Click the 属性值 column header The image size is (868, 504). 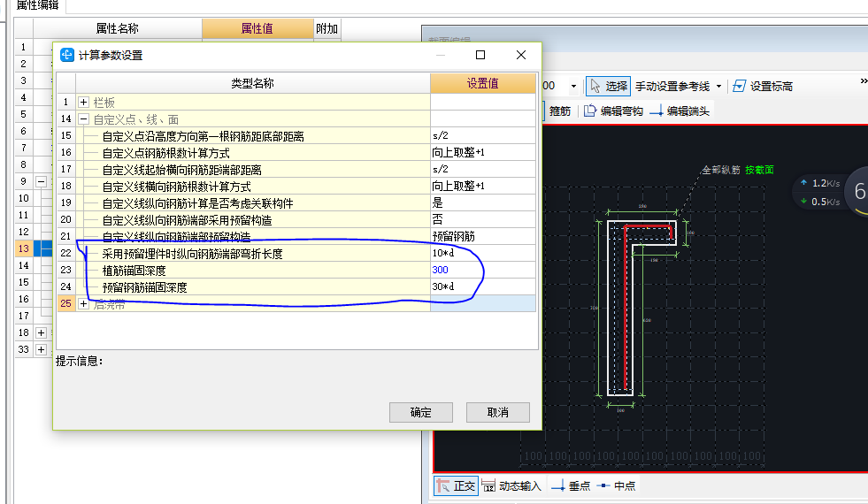pyautogui.click(x=257, y=28)
